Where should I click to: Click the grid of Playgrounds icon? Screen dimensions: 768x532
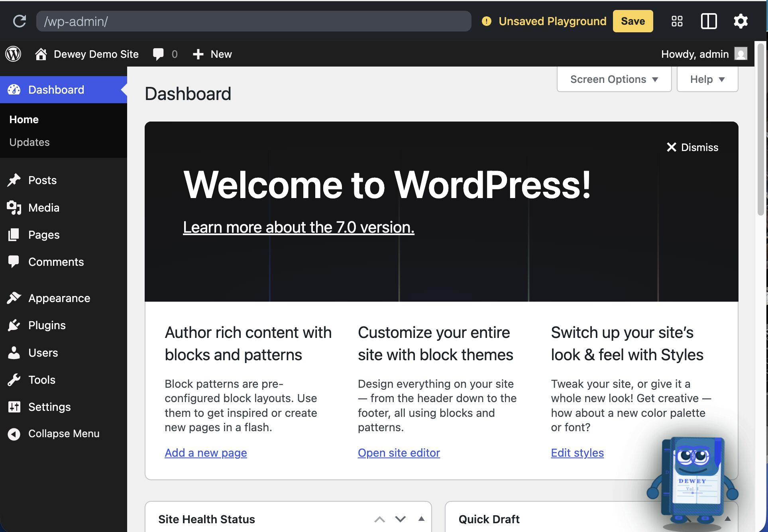point(677,21)
